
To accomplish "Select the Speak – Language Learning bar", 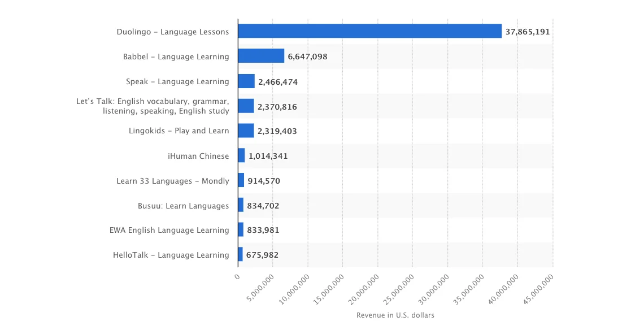I will (246, 81).
